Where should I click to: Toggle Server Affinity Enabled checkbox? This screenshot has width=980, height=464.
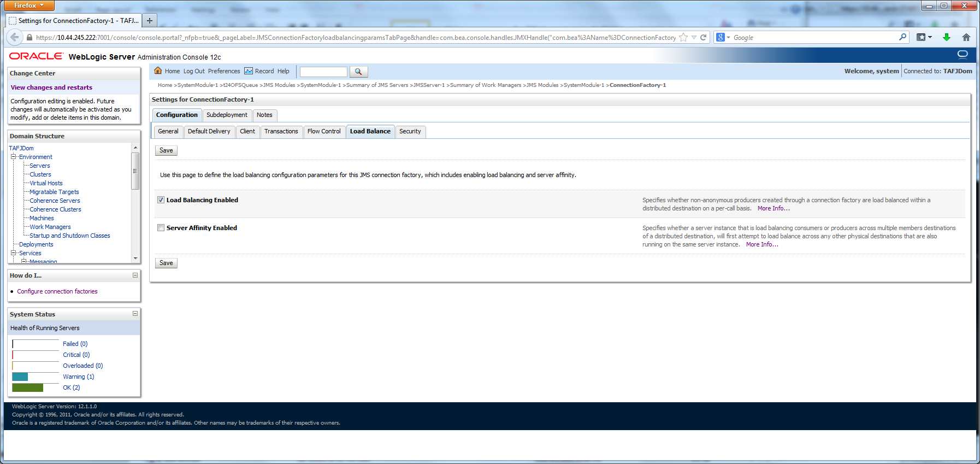(x=161, y=228)
